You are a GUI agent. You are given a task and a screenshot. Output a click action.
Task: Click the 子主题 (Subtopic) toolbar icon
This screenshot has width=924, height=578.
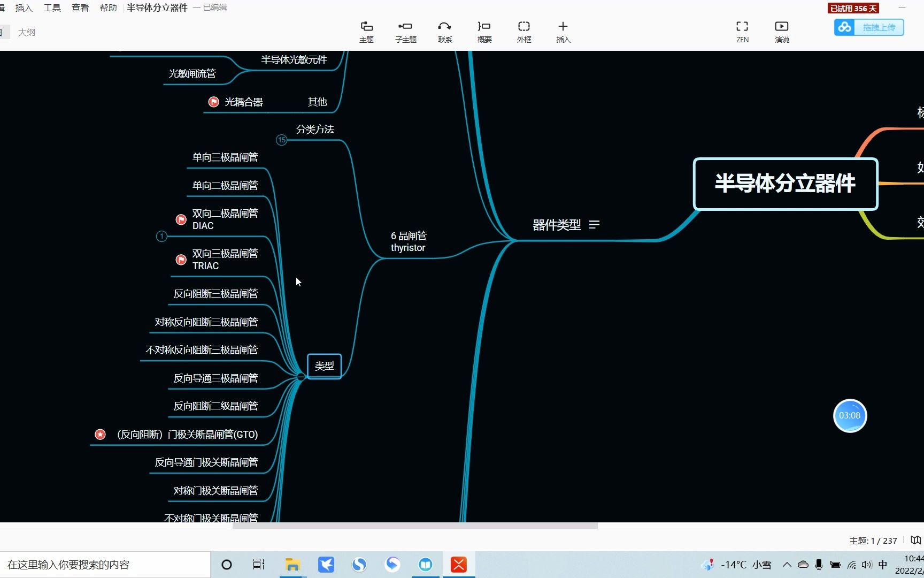(405, 32)
